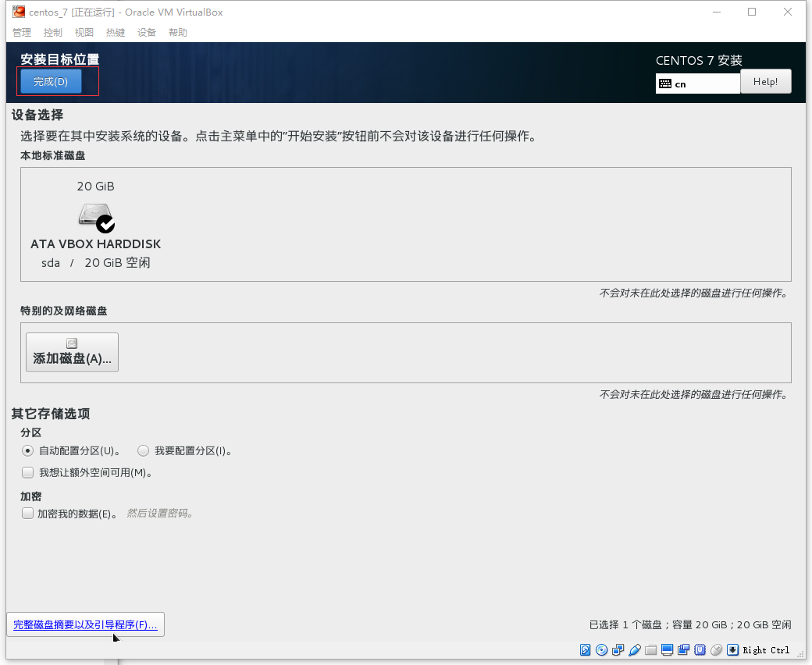
Task: Select the ATA VBOX HARDDISK disk icon
Action: coord(97,218)
